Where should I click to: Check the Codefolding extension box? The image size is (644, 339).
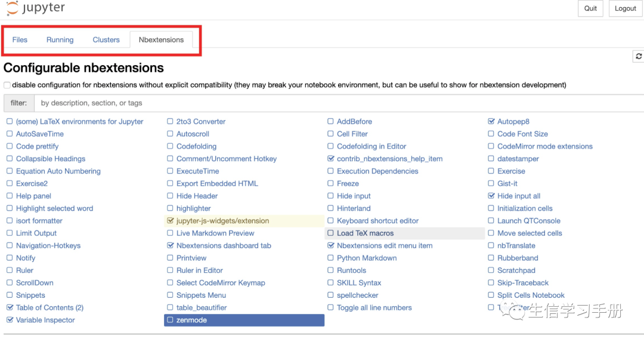(x=170, y=146)
